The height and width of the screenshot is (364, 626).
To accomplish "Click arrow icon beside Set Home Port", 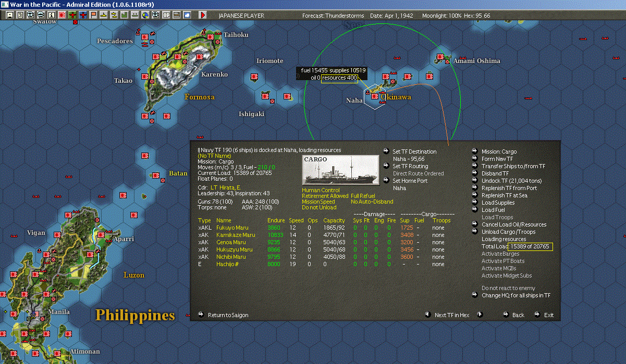I will coord(386,180).
